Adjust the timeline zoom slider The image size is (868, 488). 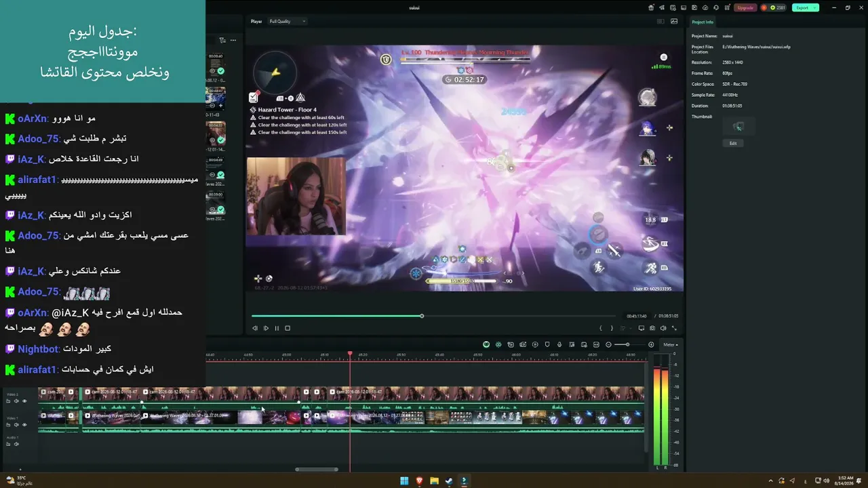[627, 344]
